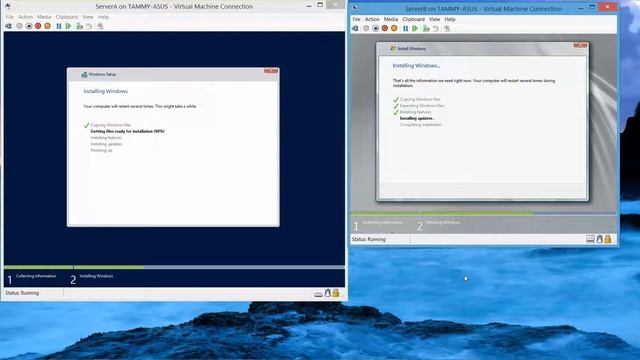Open the Action menu in ServerB window
640x360 pixels.
pos(372,19)
